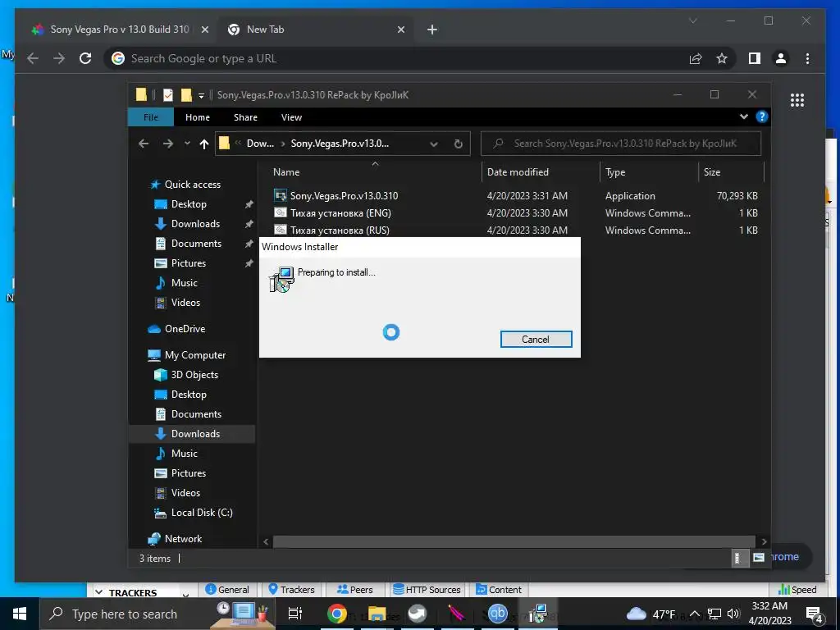Image resolution: width=840 pixels, height=630 pixels.
Task: Open the File tab in File Explorer
Action: pos(151,117)
